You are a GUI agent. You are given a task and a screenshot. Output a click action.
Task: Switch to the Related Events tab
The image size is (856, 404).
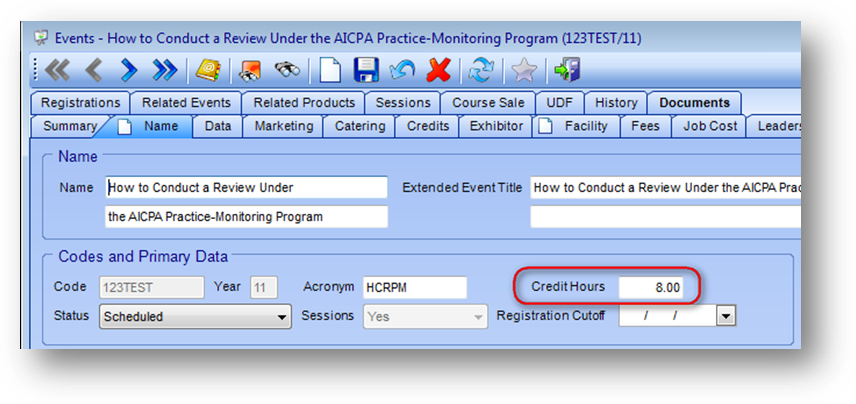[x=186, y=103]
